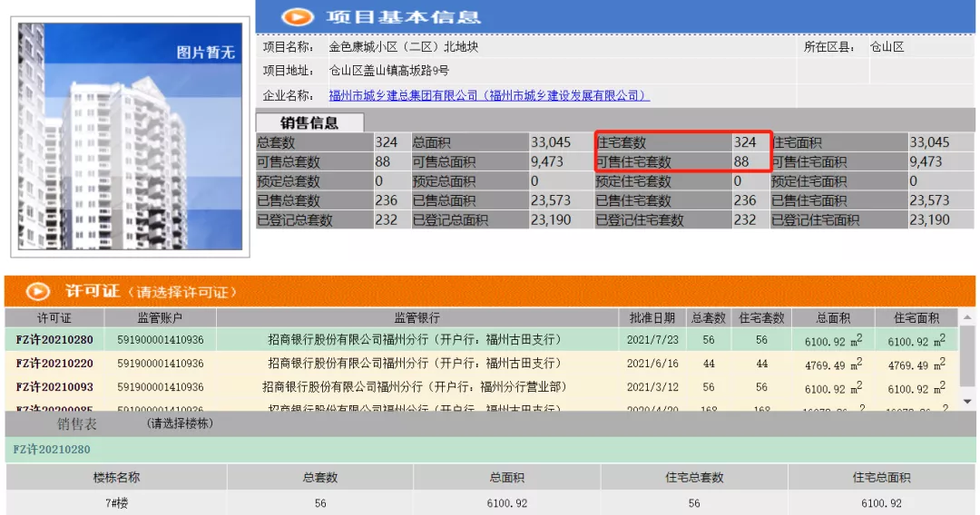This screenshot has width=980, height=515.
Task: Click the 已售总面积 value 23,573
Action: (551, 200)
